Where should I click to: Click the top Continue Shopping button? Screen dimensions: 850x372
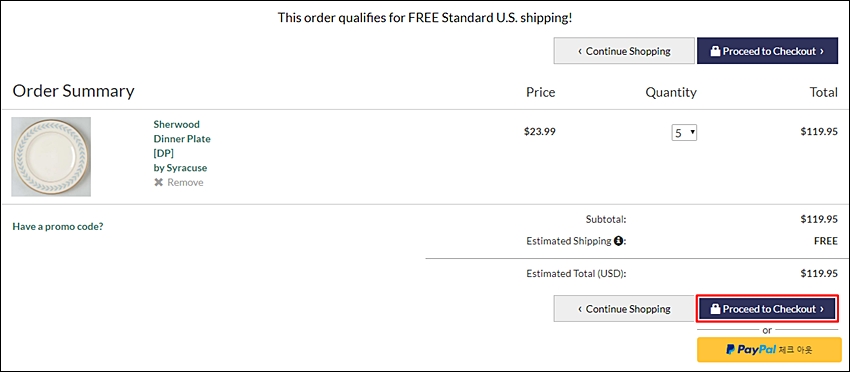pyautogui.click(x=624, y=51)
